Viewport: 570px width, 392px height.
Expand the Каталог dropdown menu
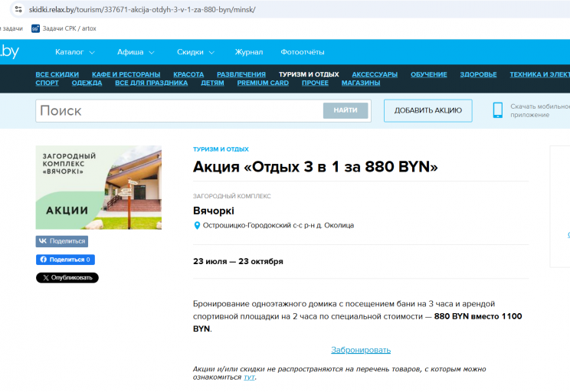point(75,52)
